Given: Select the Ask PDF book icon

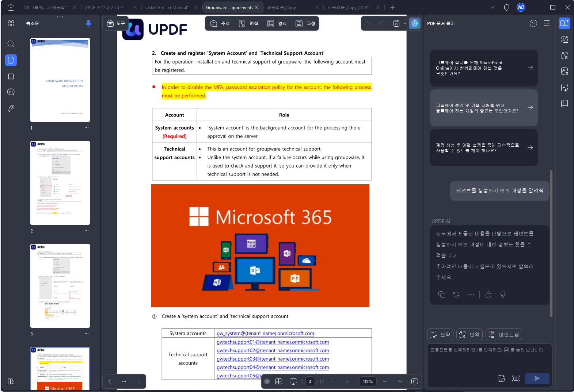Looking at the screenshot, I should pyautogui.click(x=565, y=23).
